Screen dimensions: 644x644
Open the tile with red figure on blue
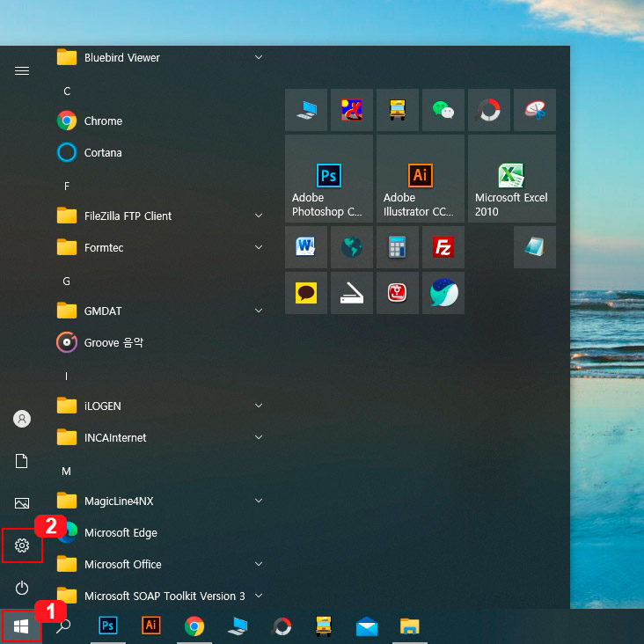click(352, 110)
